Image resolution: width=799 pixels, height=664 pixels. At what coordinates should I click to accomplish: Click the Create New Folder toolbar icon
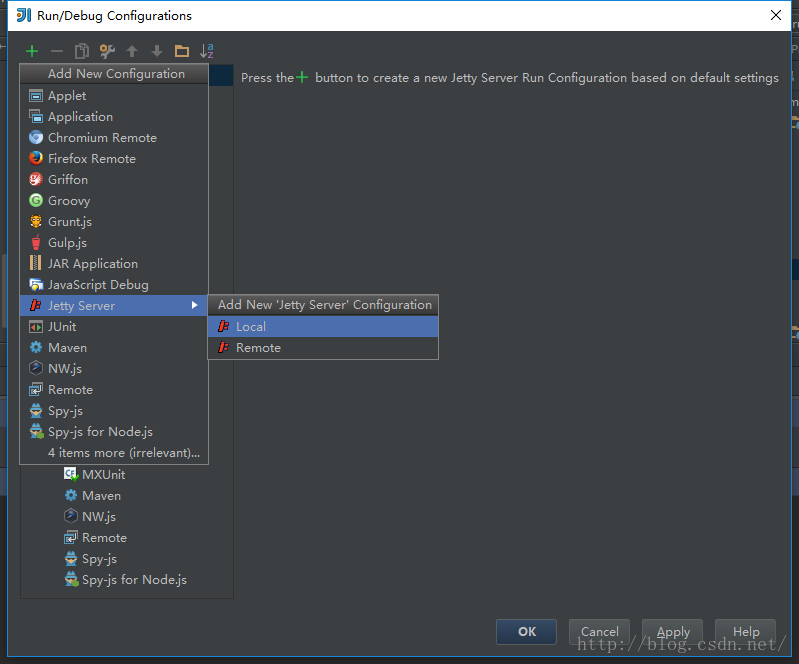pyautogui.click(x=182, y=51)
